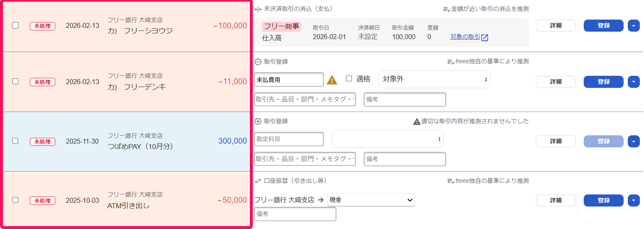Image resolution: width=644 pixels, height=229 pixels.
Task: Click the warning icon before 適切な取引内容が推測されませんでした
Action: click(417, 121)
